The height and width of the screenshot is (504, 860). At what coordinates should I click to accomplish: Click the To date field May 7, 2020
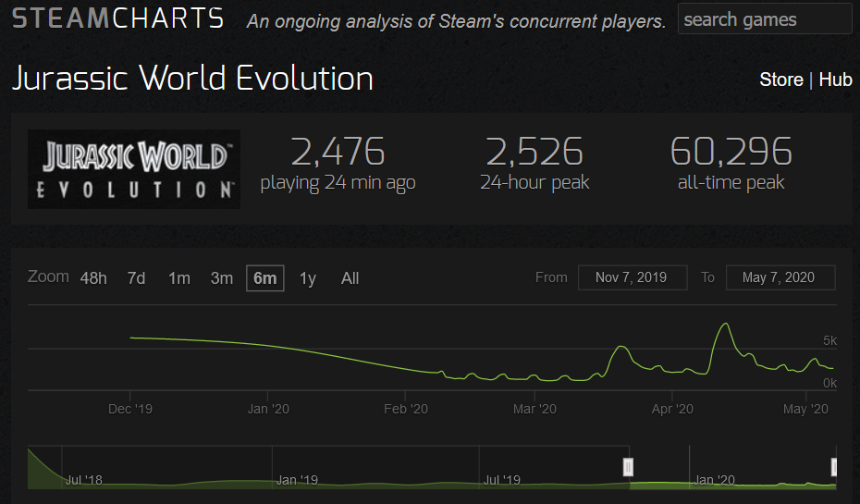click(780, 277)
